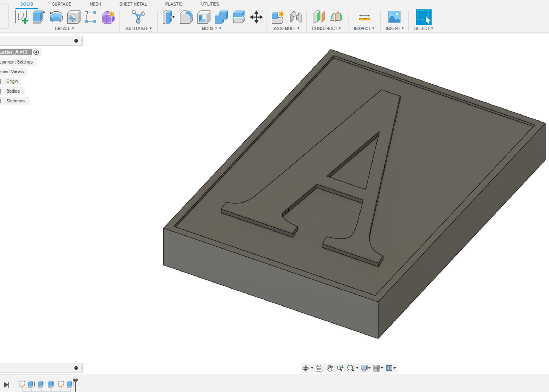This screenshot has width=549, height=392.
Task: Switch to the SURFACE tab
Action: 61,4
